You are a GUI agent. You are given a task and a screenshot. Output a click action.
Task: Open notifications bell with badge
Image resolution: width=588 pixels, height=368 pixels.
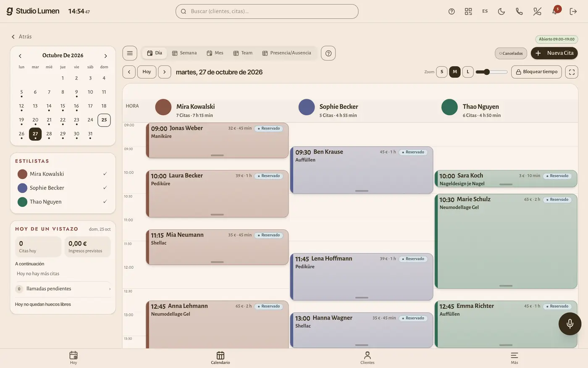click(x=555, y=11)
